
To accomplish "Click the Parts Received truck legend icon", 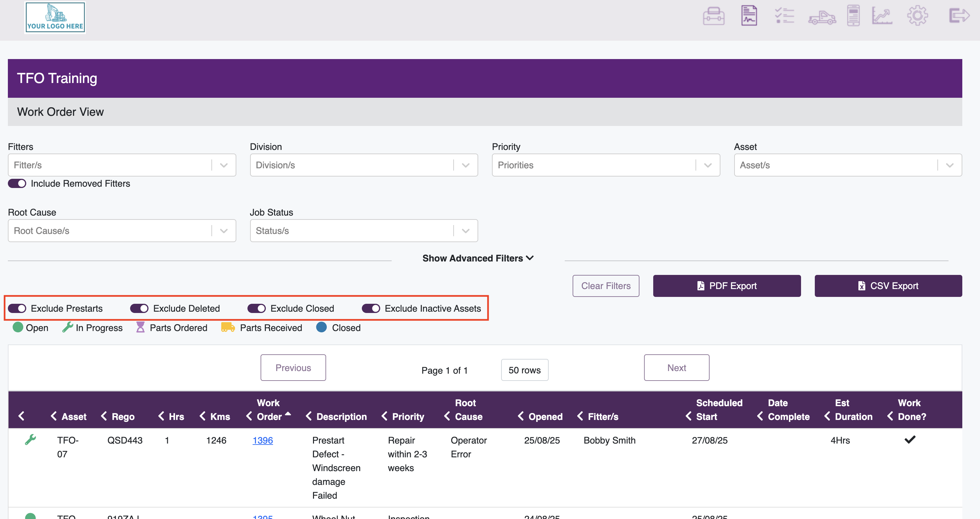I will point(227,327).
